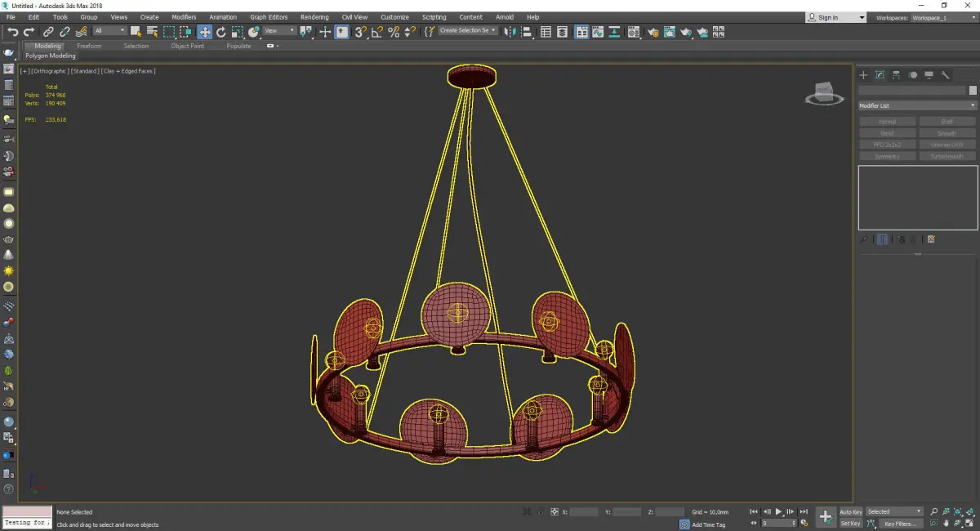The width and height of the screenshot is (980, 531).
Task: Click the Set Key button
Action: click(851, 524)
